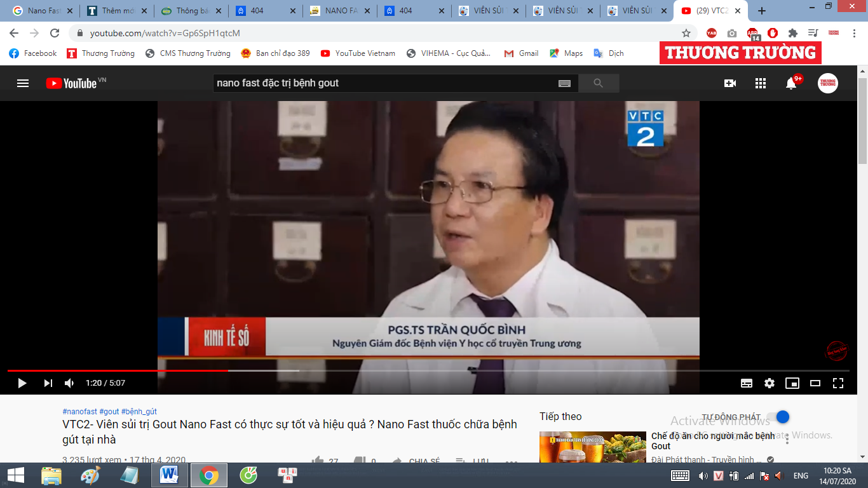Screen dimensions: 868x488
Task: Open the player settings gear menu
Action: 770,383
